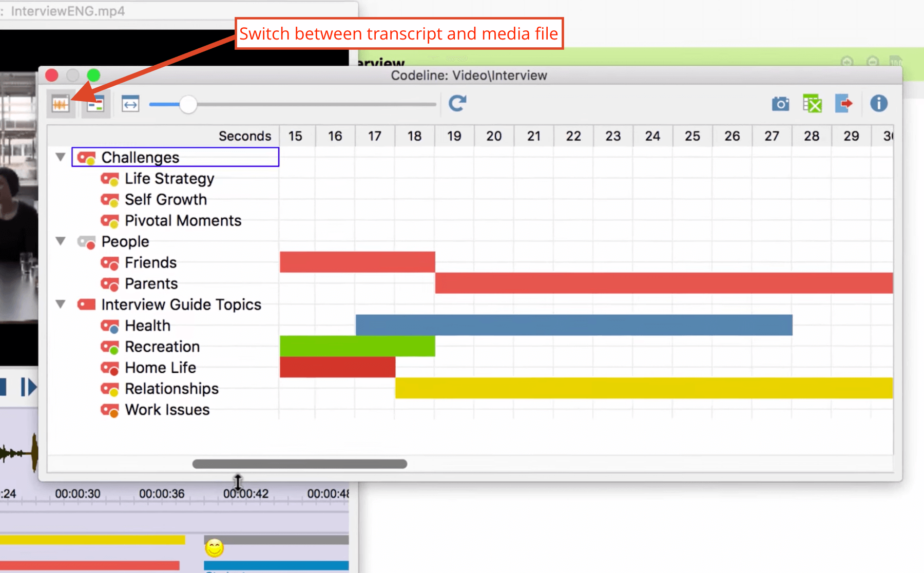Select the Life Strategy code
This screenshot has width=924, height=573.
169,178
